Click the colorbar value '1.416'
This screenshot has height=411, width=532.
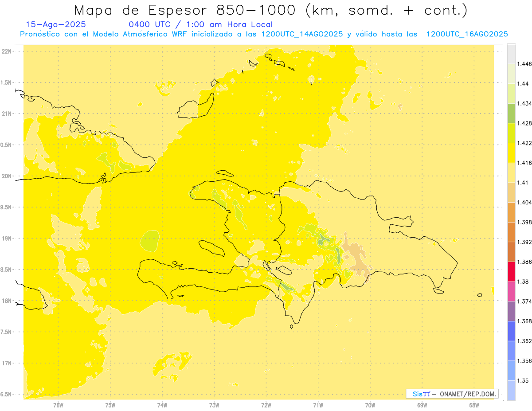coord(525,163)
